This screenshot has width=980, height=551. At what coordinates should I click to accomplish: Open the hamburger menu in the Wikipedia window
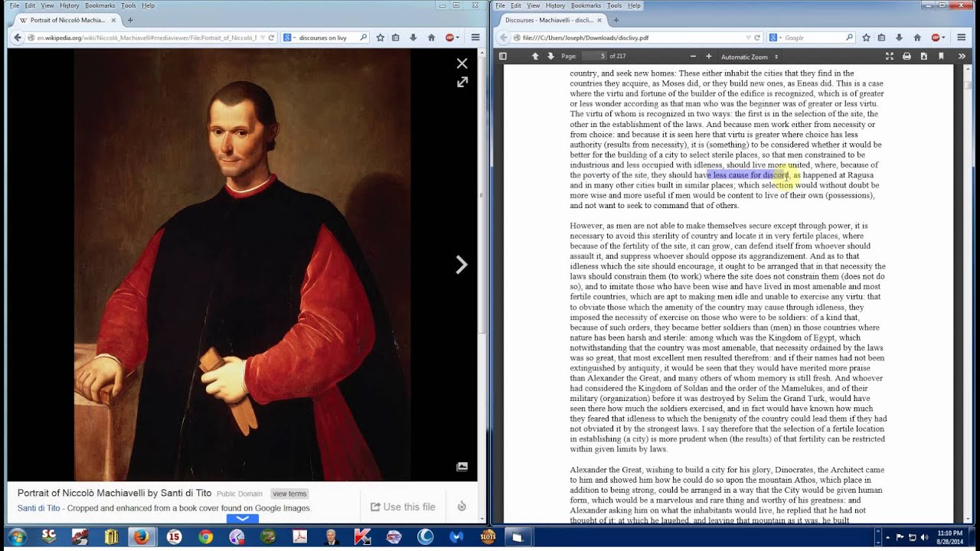tap(475, 37)
